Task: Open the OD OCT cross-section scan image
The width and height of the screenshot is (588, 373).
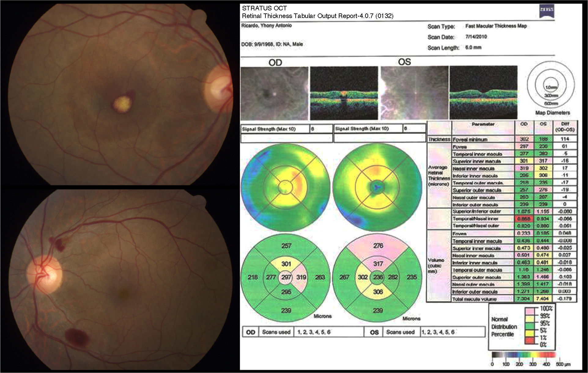Action: tap(344, 93)
